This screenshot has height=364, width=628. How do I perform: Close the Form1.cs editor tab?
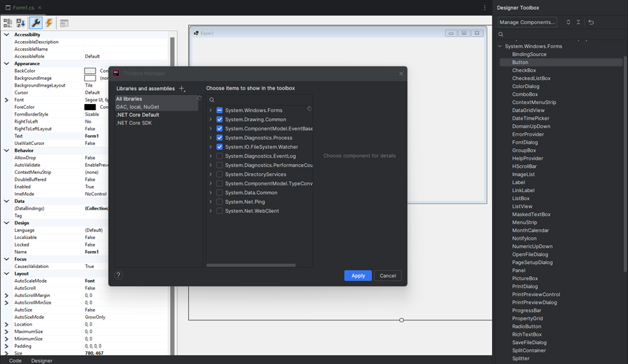coord(40,7)
